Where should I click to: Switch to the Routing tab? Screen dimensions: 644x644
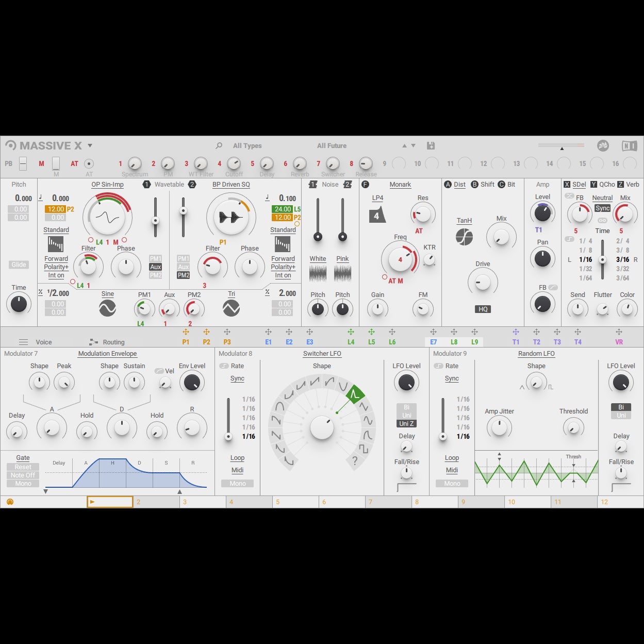(113, 342)
